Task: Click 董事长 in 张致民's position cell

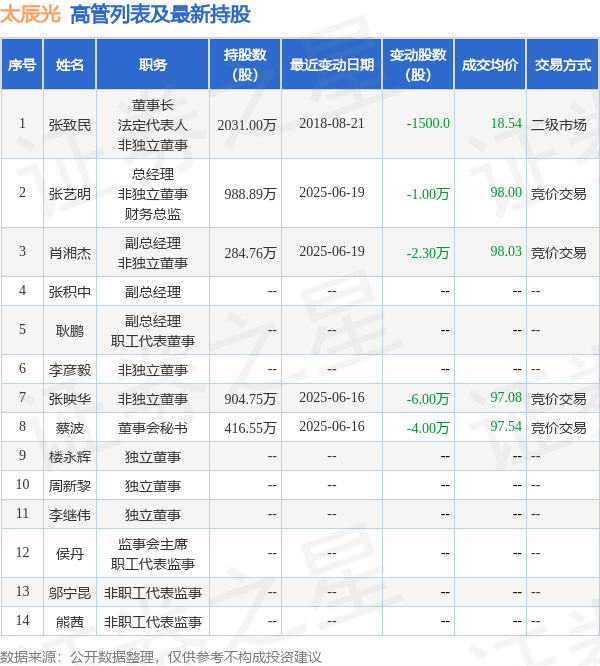Action: tap(153, 105)
